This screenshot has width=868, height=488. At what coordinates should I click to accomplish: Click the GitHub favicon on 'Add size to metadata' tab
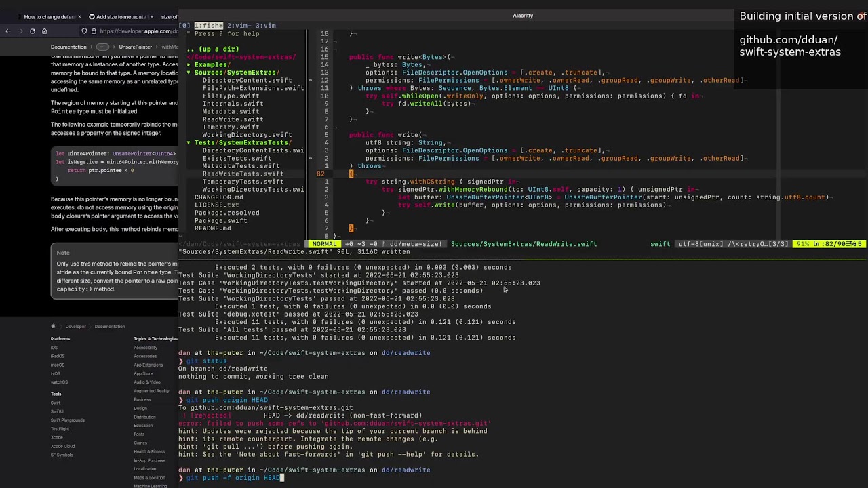click(x=92, y=16)
